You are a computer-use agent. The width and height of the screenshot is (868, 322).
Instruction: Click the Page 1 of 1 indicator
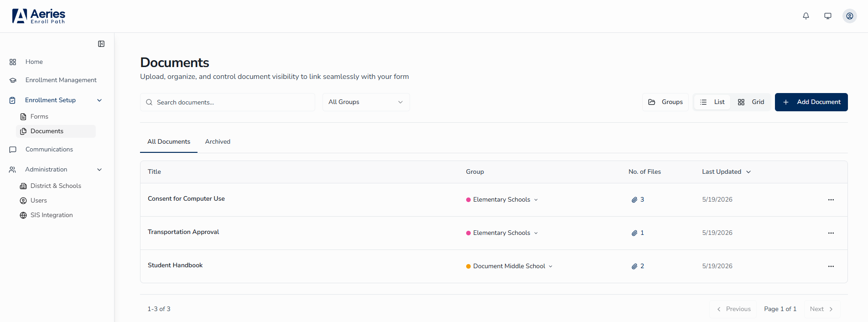[780, 309]
